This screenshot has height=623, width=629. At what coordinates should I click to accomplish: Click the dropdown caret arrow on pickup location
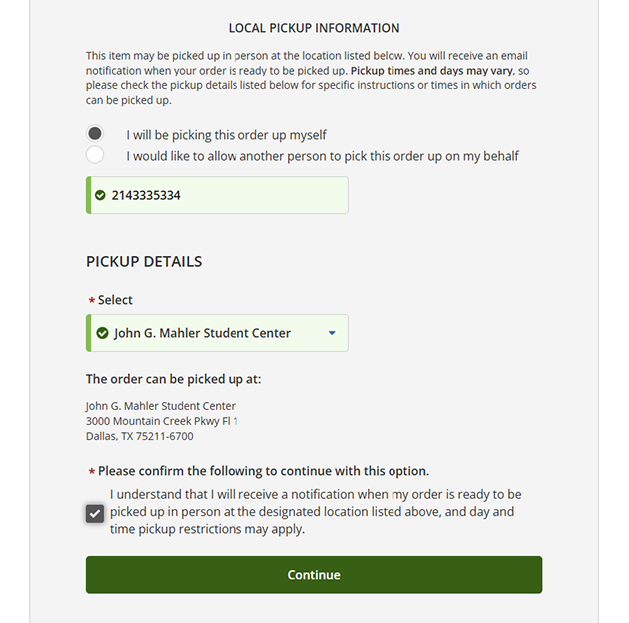click(332, 333)
